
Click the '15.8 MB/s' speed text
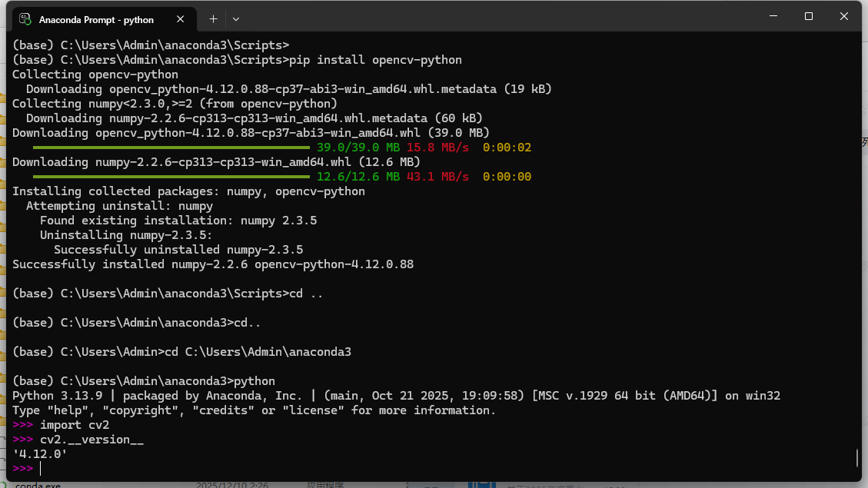click(438, 148)
